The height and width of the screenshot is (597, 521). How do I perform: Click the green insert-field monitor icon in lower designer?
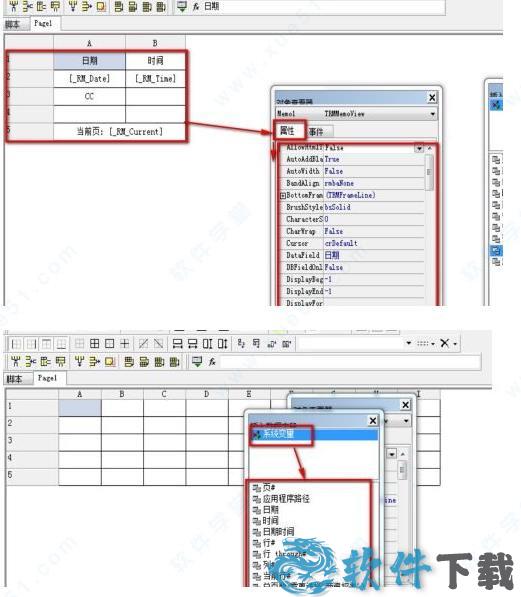click(197, 361)
